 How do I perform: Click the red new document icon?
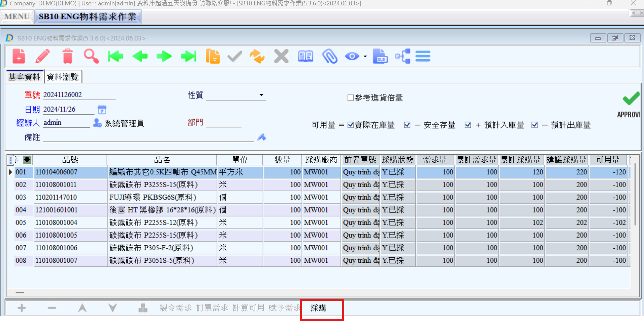(x=19, y=56)
